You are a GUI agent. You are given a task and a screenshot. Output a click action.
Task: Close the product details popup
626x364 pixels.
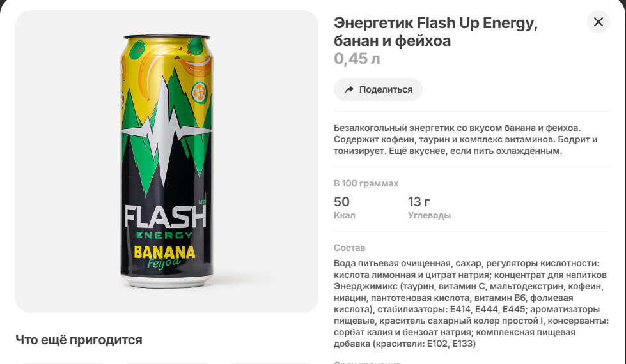[598, 22]
